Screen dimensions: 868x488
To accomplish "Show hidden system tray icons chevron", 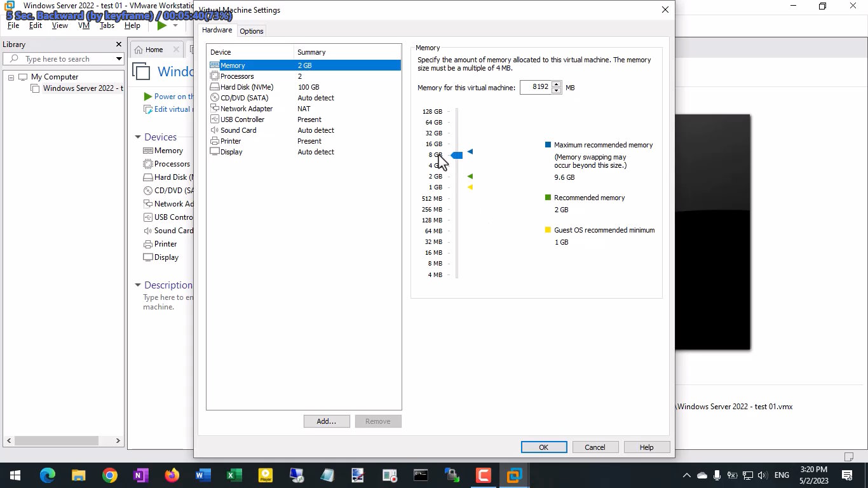I will coord(686,475).
